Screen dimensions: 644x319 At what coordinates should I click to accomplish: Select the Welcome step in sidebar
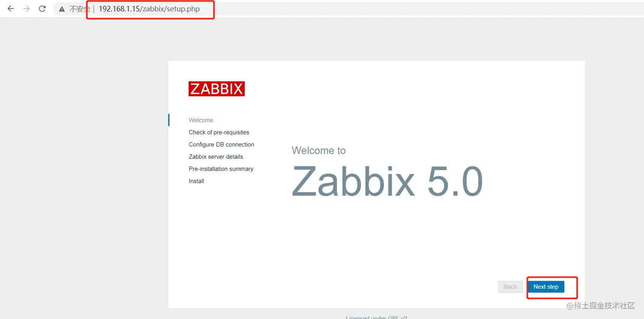pyautogui.click(x=201, y=120)
